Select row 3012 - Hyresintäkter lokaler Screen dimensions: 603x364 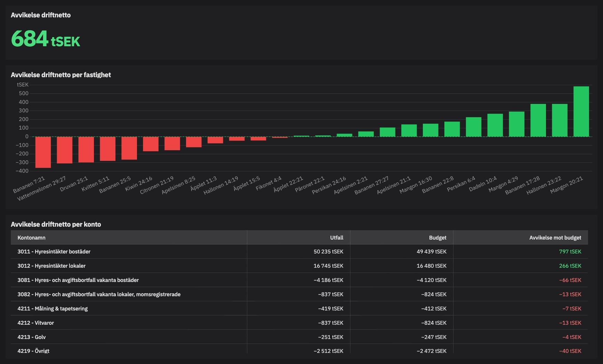pyautogui.click(x=299, y=266)
